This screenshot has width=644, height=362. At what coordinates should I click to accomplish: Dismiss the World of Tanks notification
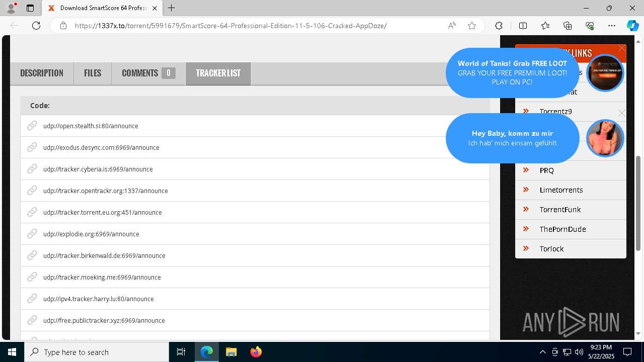tap(622, 48)
